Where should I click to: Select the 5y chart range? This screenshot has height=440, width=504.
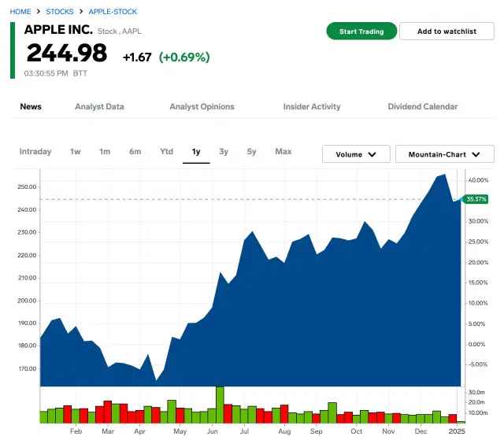251,152
